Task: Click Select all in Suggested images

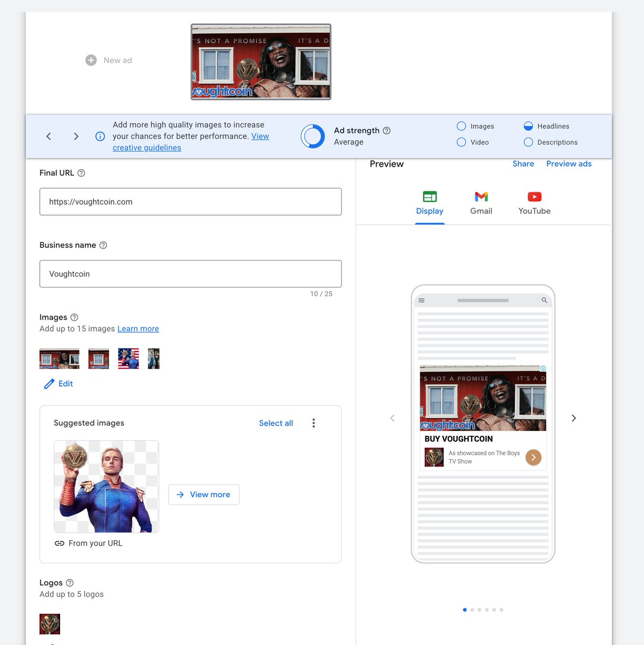Action: (276, 423)
